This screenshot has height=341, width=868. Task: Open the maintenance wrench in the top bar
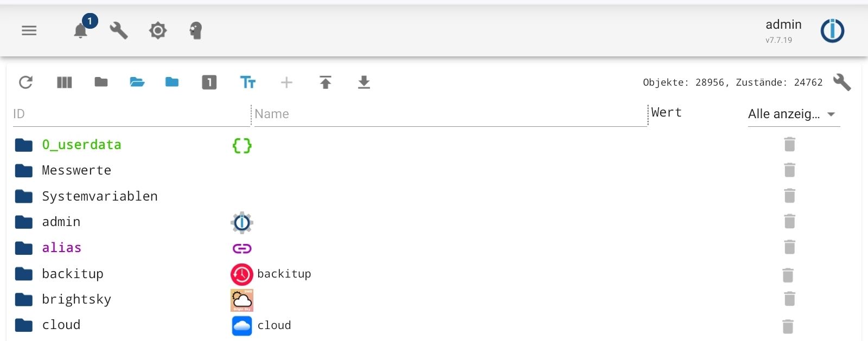coord(119,31)
